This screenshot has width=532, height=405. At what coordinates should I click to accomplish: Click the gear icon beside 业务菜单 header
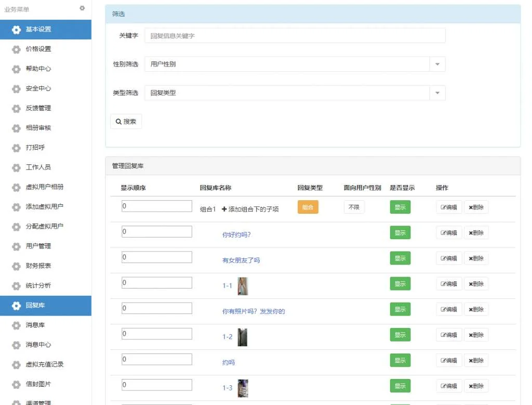click(82, 8)
